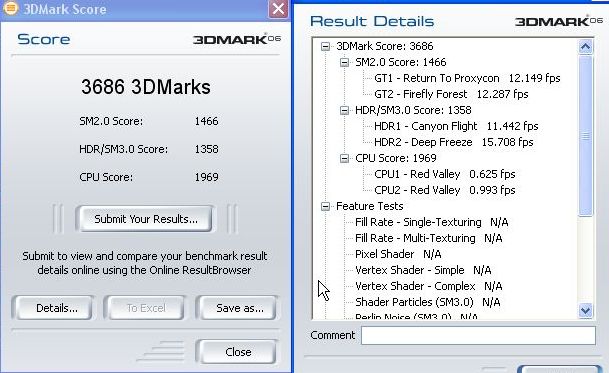Click the HDR/SM3.0 Score: 1358 tree label
Image resolution: width=609 pixels, height=373 pixels.
pos(413,110)
